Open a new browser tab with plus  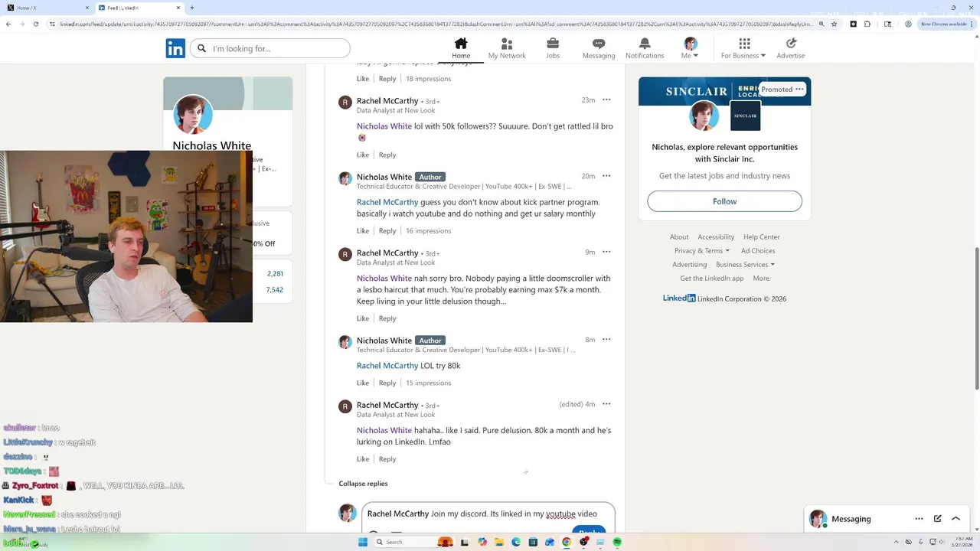191,8
